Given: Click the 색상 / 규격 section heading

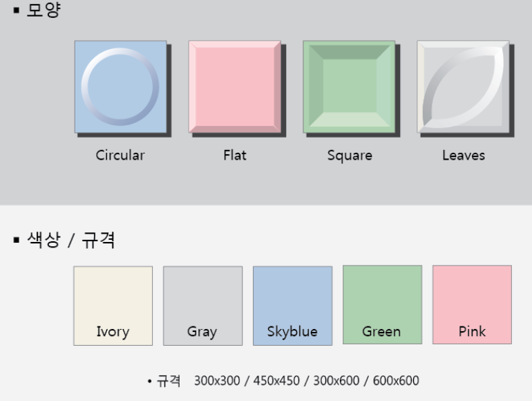Looking at the screenshot, I should tap(71, 240).
